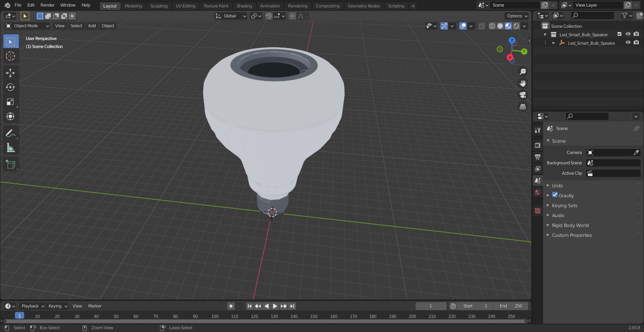Image resolution: width=644 pixels, height=332 pixels.
Task: Open the Edit menu
Action: (x=31, y=5)
